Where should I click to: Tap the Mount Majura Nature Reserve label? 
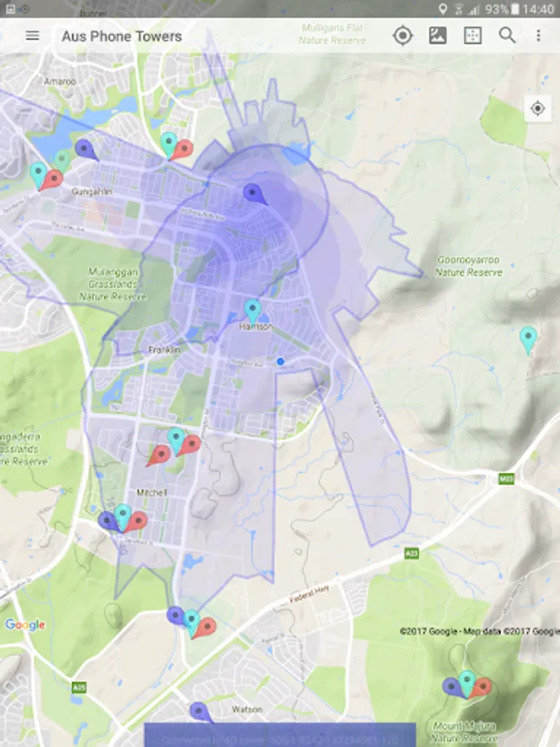click(465, 732)
